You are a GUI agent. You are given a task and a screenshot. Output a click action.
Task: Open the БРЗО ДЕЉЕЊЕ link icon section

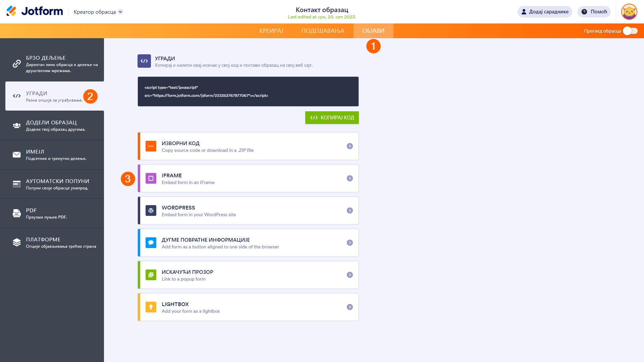[16, 64]
